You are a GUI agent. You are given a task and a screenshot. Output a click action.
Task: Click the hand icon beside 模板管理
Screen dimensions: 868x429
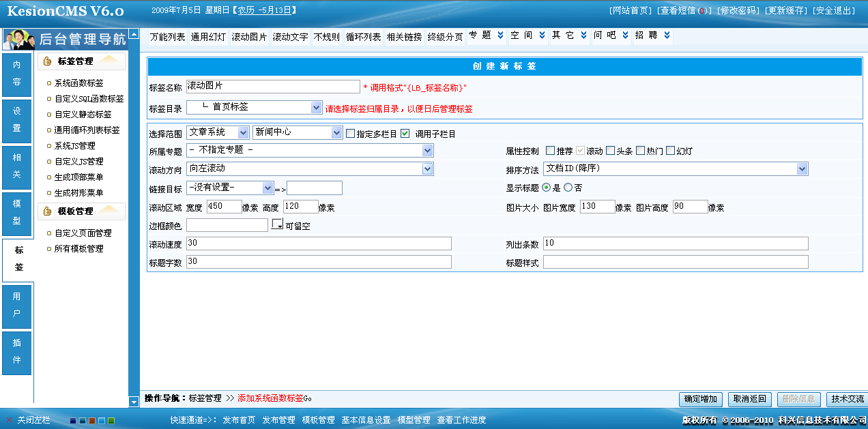(48, 211)
